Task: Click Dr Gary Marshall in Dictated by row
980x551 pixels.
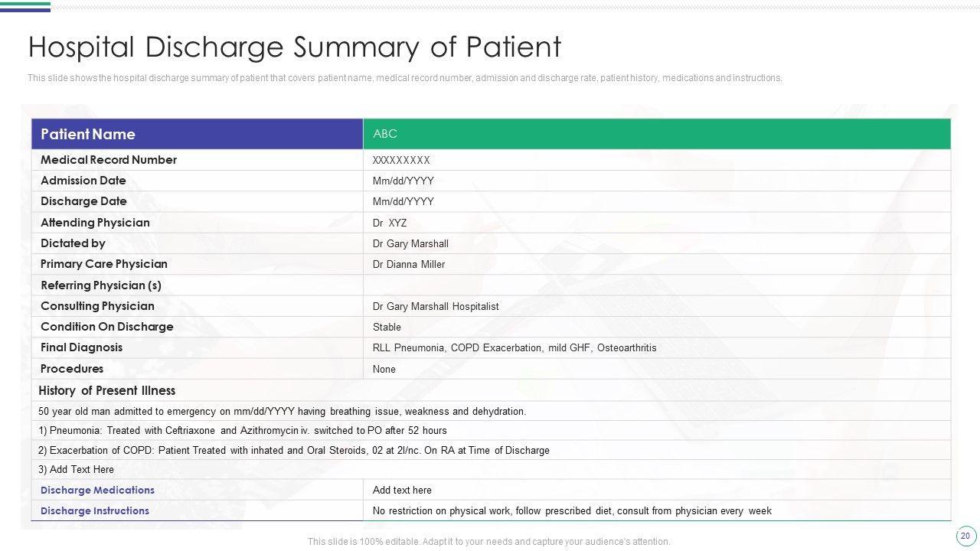Action: pos(410,244)
